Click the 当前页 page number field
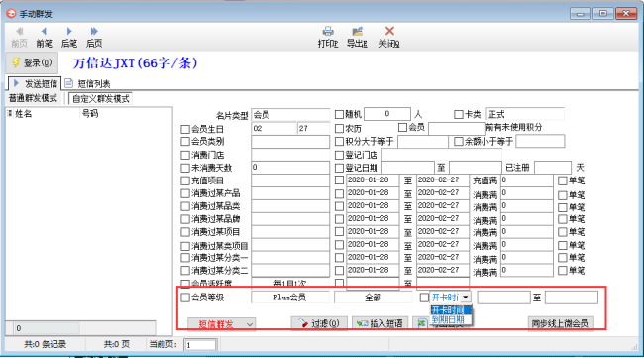644x358 pixels. 200,345
